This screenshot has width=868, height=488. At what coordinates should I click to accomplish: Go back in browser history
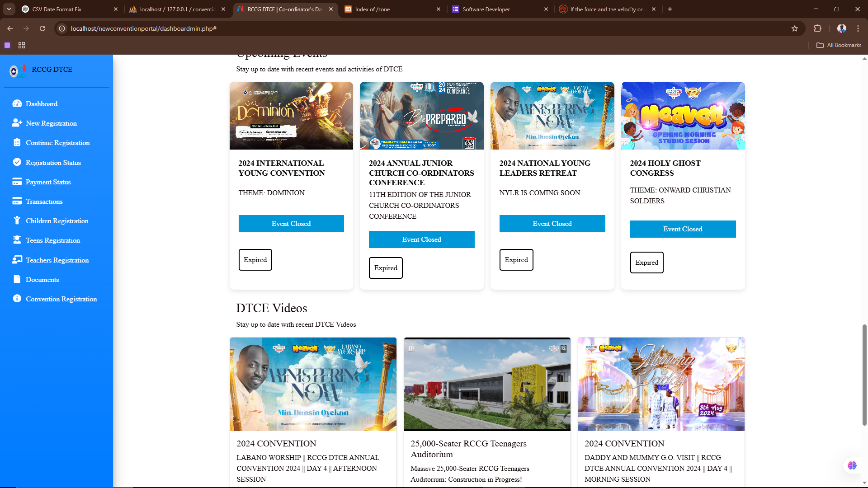(x=10, y=28)
